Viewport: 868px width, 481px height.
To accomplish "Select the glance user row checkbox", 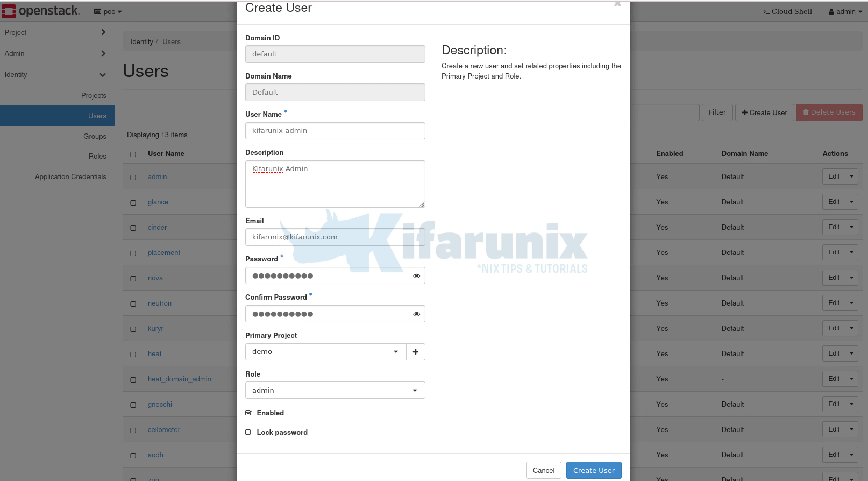I will [133, 203].
